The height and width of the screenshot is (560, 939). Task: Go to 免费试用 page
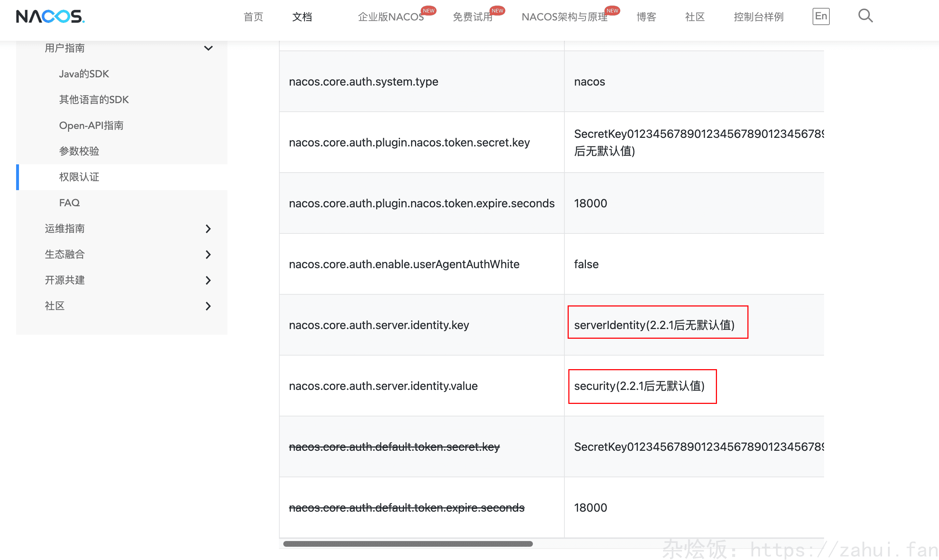[472, 16]
